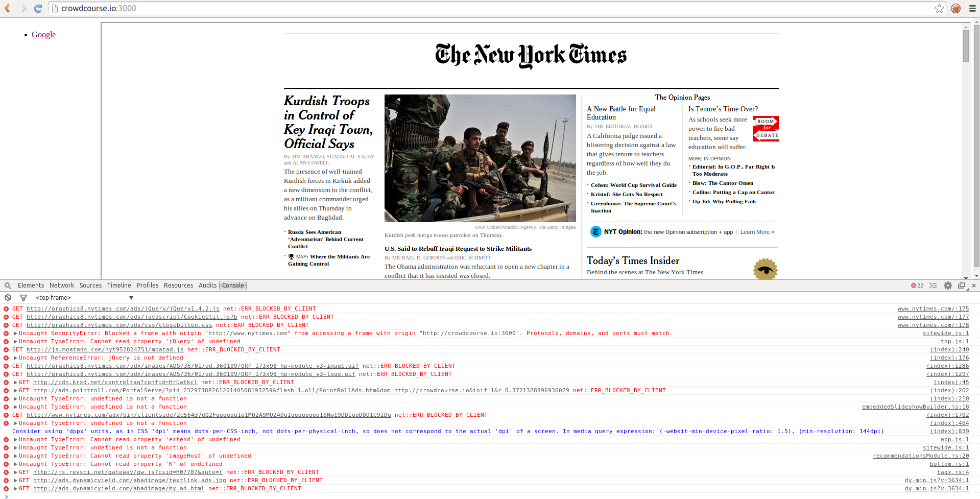
Task: Go back with the browser back arrow
Action: (8, 8)
